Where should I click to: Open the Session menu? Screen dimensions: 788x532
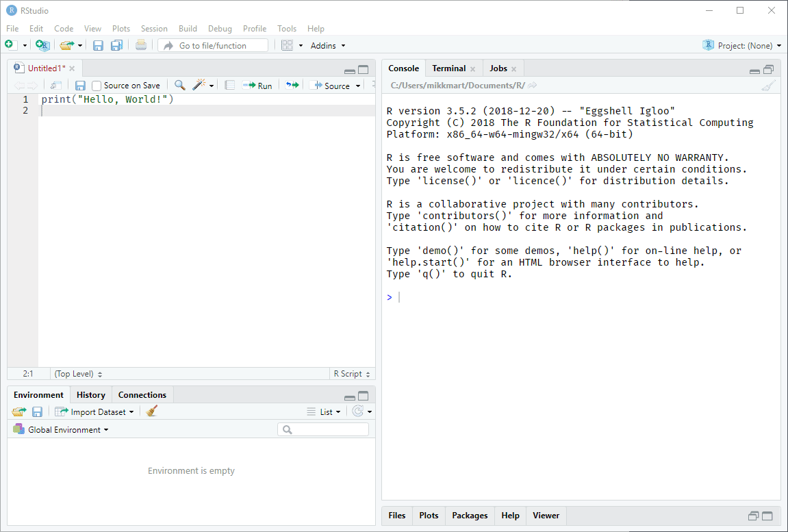coord(154,28)
